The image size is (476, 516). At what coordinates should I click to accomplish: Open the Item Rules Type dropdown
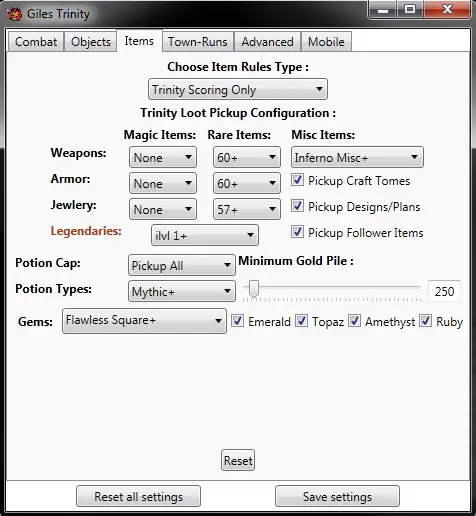pyautogui.click(x=238, y=89)
